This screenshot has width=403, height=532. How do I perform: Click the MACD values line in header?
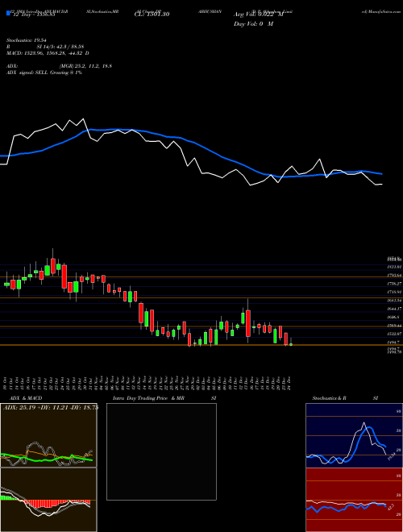(48, 53)
